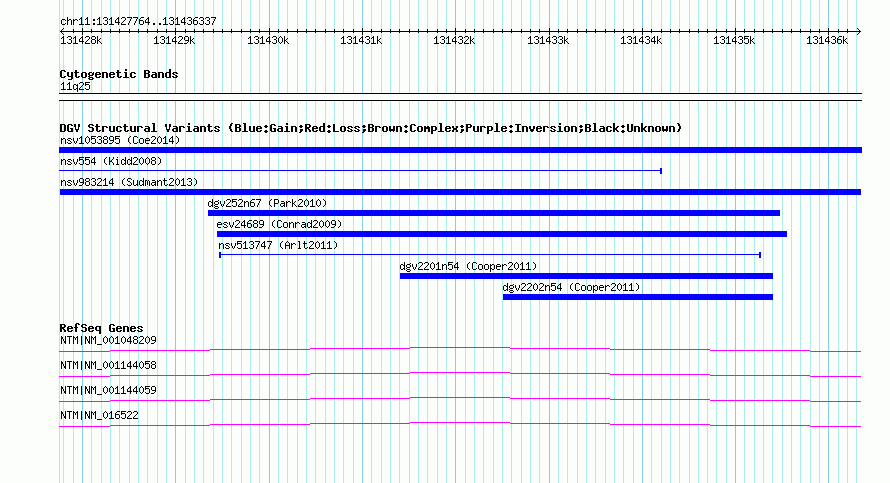
Task: Click the 131429k ruler label
Action: point(174,40)
